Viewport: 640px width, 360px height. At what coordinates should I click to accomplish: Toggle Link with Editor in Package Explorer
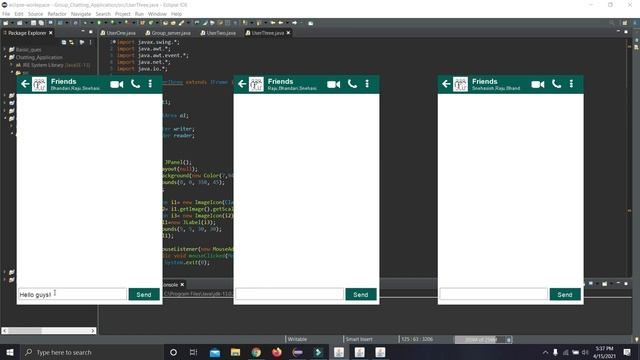click(72, 42)
